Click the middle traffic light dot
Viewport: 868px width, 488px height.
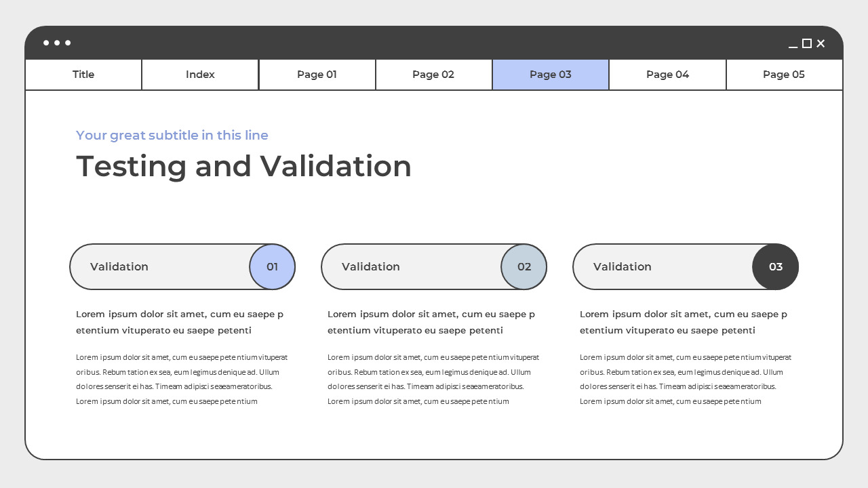click(58, 43)
